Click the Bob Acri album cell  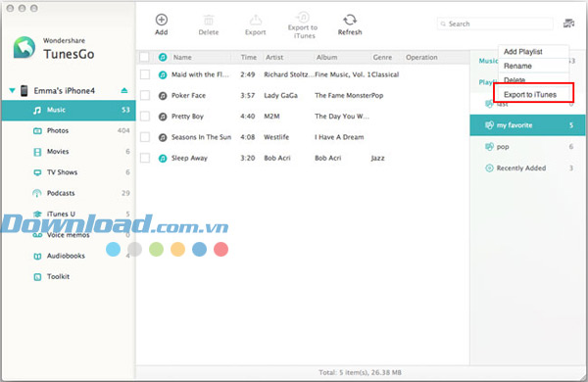pyautogui.click(x=327, y=159)
